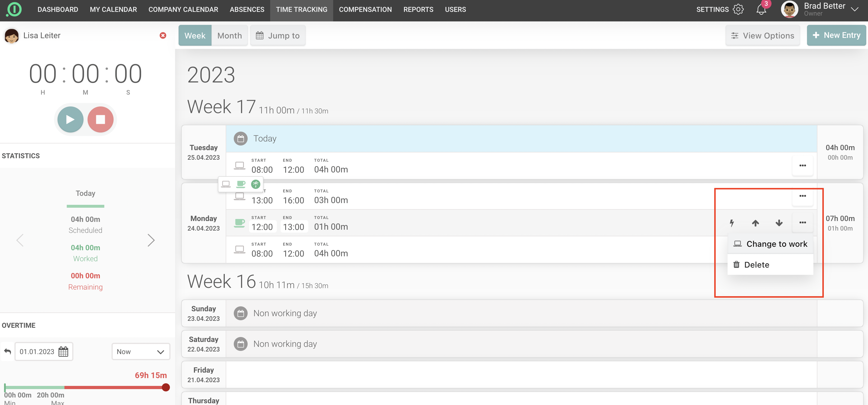
Task: Choose the coffee cup break type icon
Action: point(241,184)
